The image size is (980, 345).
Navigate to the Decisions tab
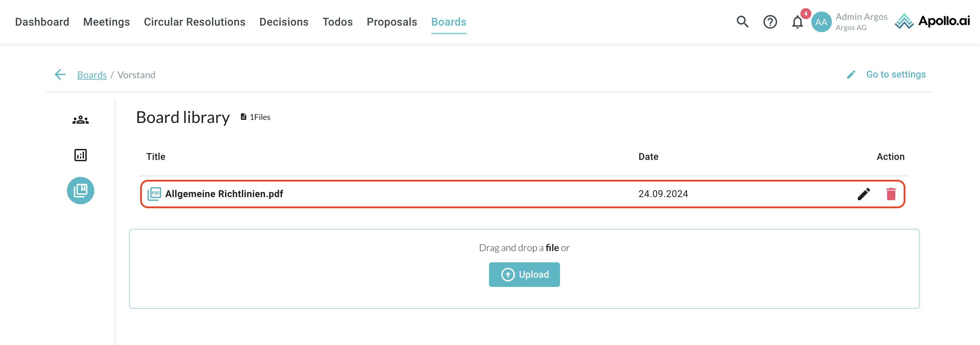pos(284,22)
